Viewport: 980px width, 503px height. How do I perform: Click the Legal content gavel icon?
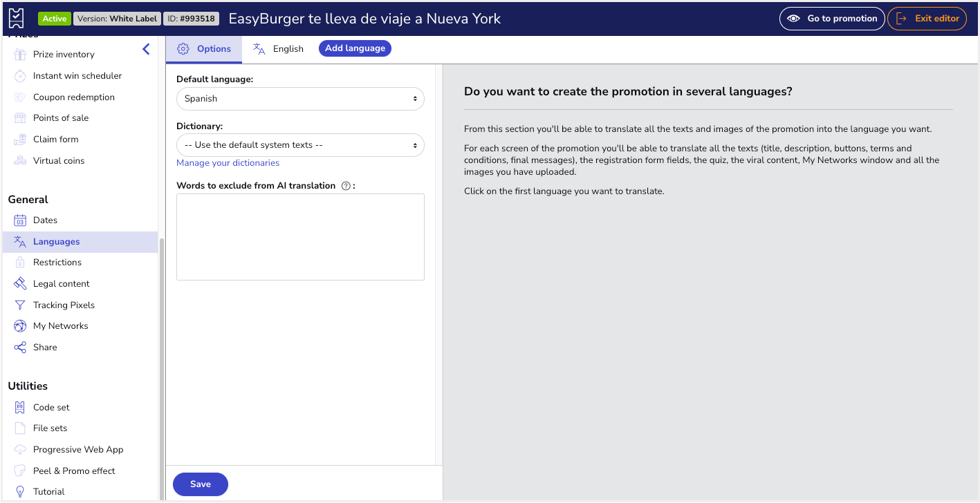(20, 284)
